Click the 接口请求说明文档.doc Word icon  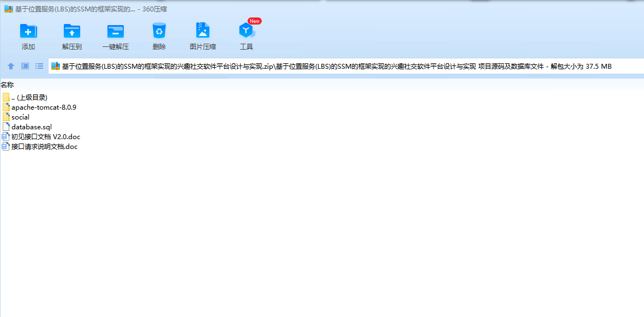point(6,146)
